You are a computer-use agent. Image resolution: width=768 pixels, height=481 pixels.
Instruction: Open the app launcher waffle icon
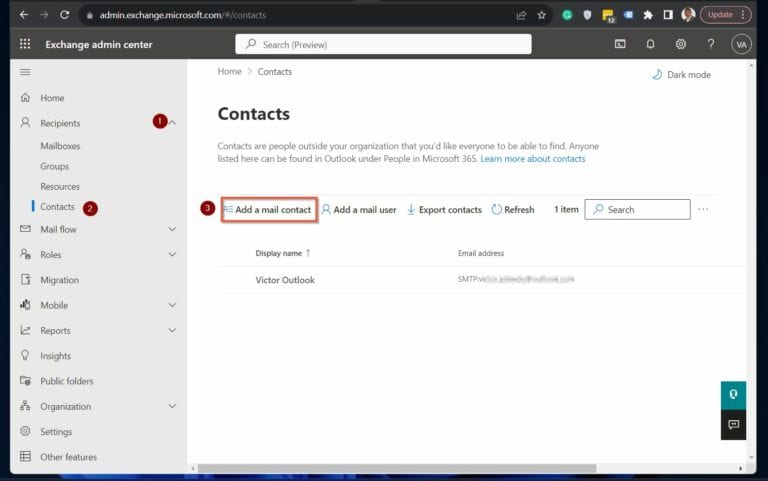(25, 44)
